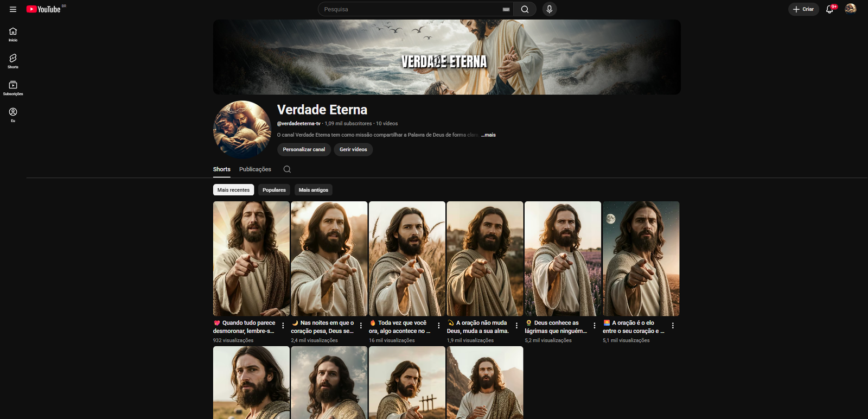
Task: Open options for 'A oração é o elo' short
Action: tap(673, 326)
